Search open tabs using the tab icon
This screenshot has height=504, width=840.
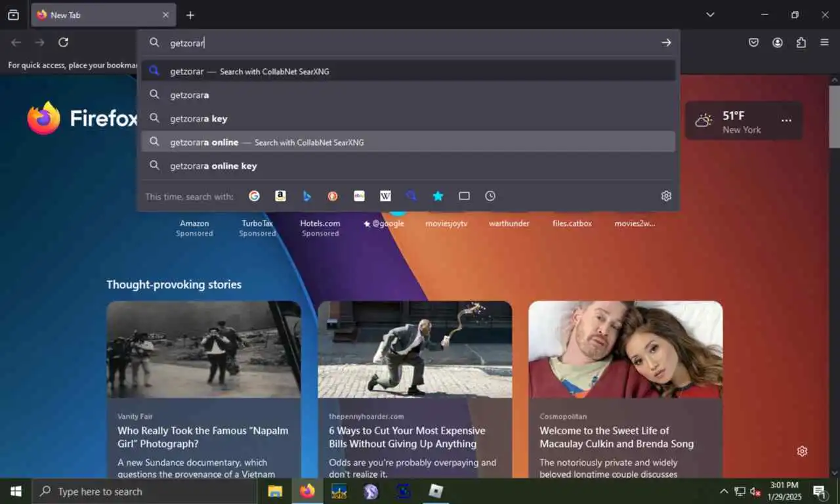point(464,196)
